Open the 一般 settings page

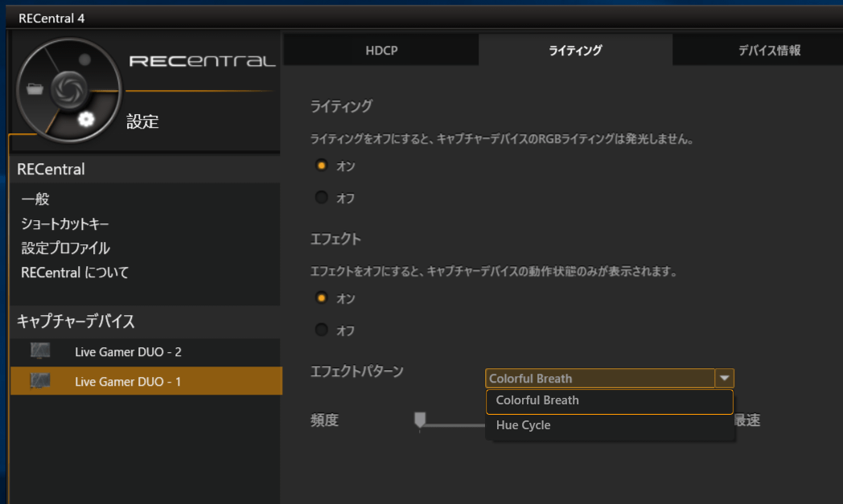click(35, 199)
